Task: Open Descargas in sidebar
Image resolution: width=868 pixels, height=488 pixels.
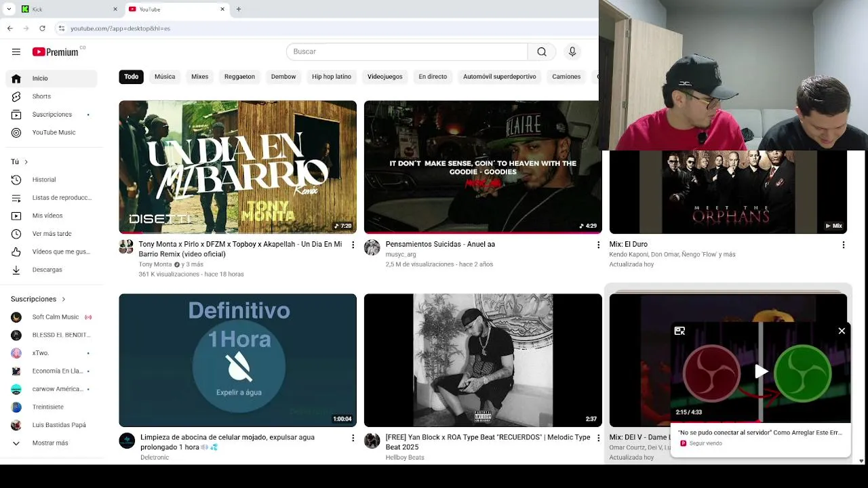Action: (x=52, y=270)
